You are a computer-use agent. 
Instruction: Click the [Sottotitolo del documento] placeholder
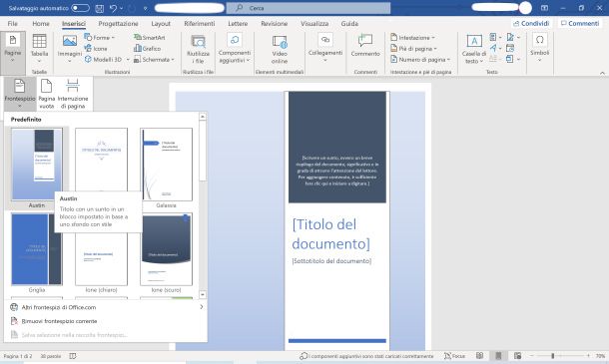click(x=331, y=261)
